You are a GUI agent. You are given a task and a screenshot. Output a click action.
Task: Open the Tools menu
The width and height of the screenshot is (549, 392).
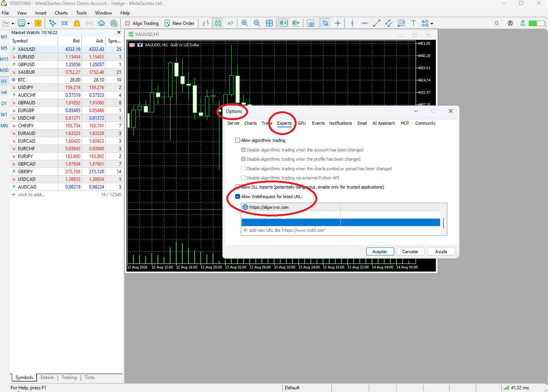pos(81,13)
